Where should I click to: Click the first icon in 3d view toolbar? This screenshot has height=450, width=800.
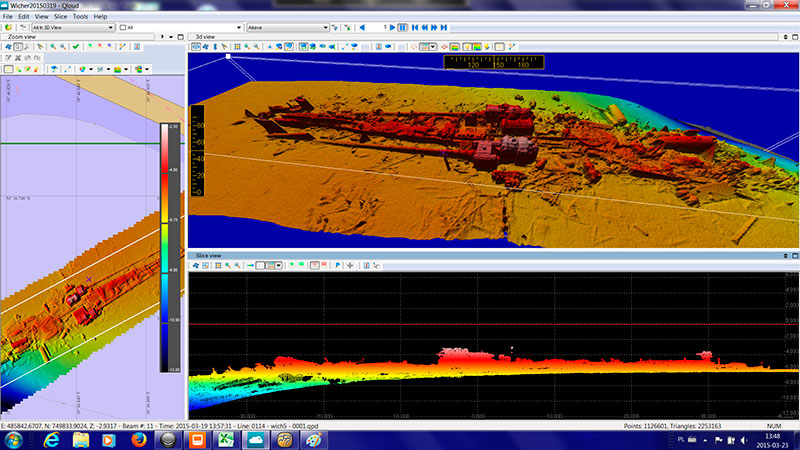point(195,46)
